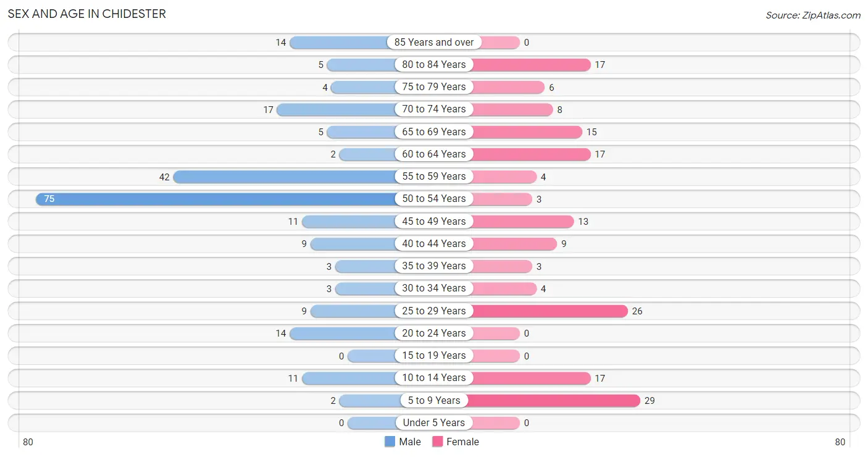
Task: Click the 10 to 14 Years category label
Action: tap(434, 378)
